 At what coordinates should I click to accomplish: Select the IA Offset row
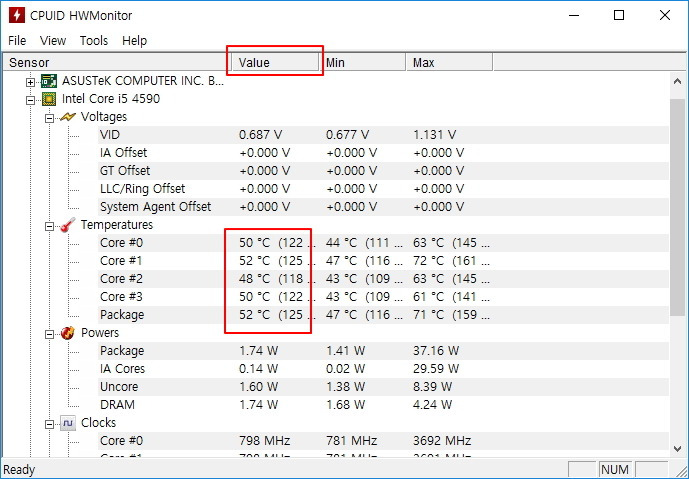tap(383, 153)
